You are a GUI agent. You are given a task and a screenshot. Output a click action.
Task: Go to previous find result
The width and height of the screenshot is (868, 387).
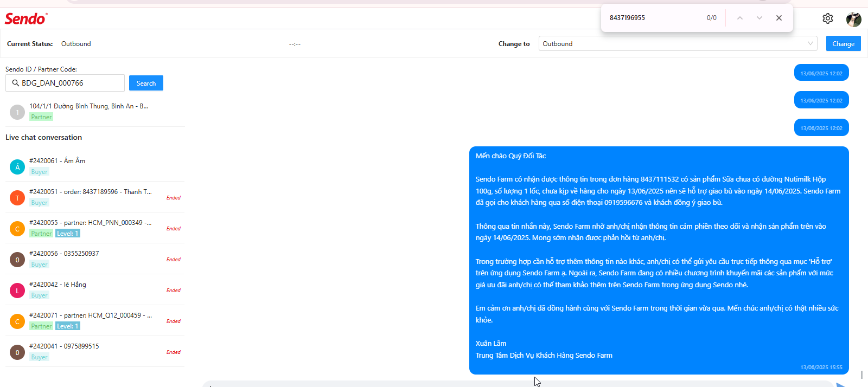[740, 18]
